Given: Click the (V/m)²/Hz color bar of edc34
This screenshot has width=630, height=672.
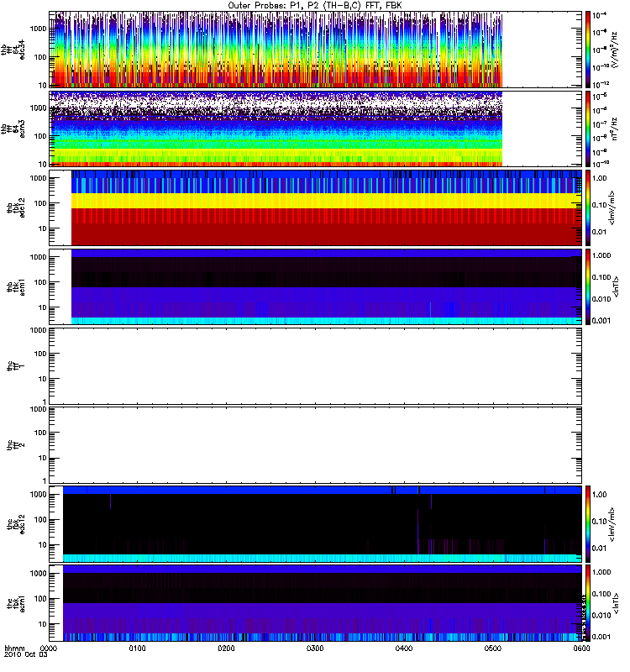Looking at the screenshot, I should point(588,50).
